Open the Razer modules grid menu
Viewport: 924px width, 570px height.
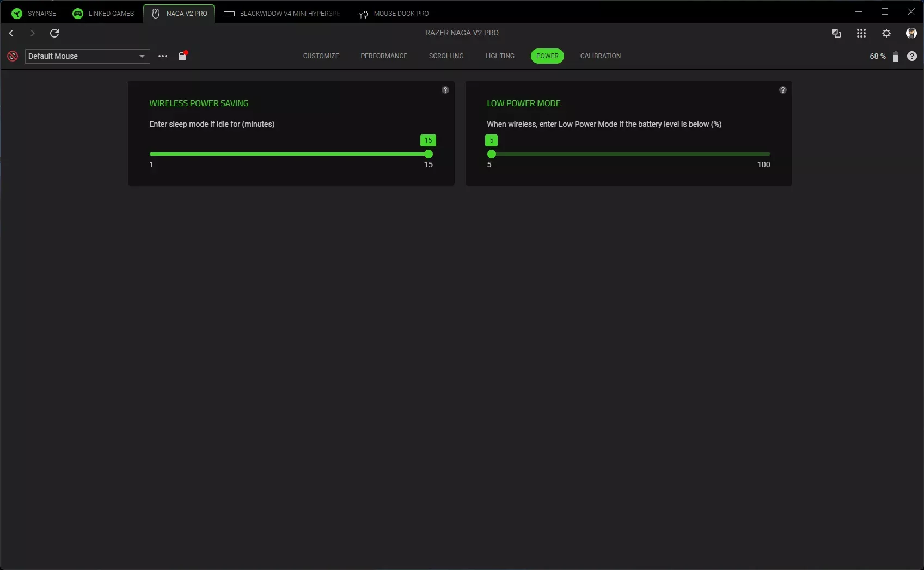(x=861, y=33)
